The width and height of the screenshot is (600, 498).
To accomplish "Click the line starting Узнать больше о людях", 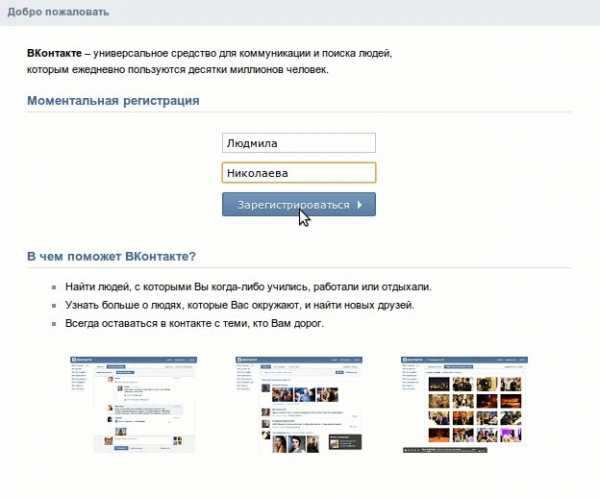I will [x=240, y=305].
